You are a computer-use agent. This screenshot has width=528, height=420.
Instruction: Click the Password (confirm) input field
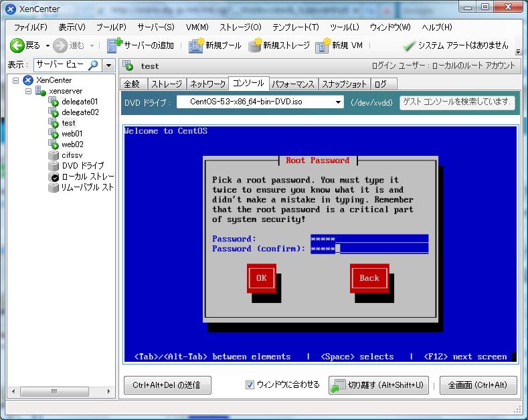369,249
